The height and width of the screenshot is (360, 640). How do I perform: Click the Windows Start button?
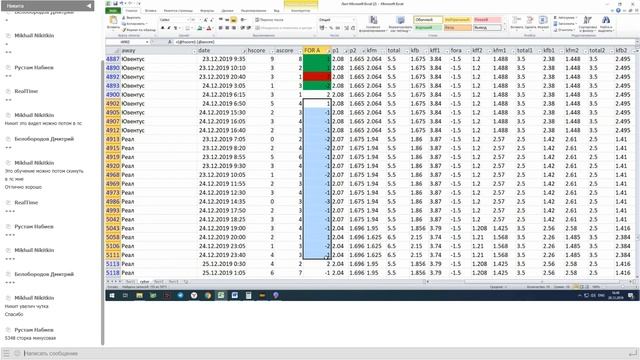(112, 296)
